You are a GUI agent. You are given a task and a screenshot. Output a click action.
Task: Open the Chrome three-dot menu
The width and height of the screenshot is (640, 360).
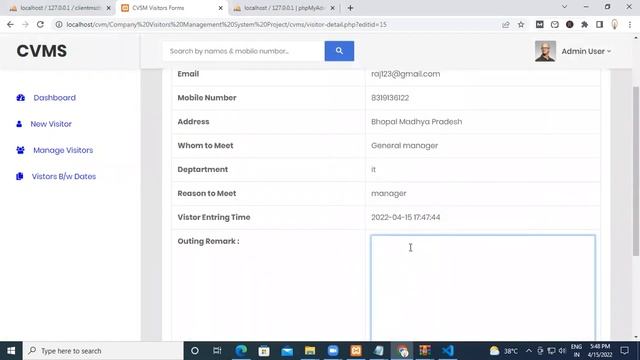coord(630,24)
